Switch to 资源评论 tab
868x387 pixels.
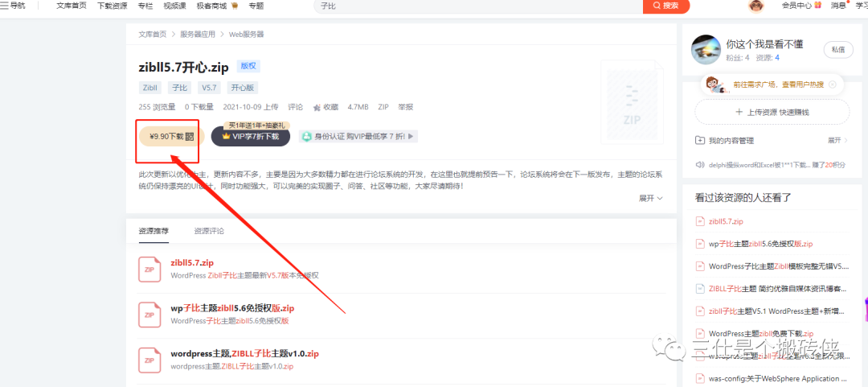pyautogui.click(x=209, y=231)
